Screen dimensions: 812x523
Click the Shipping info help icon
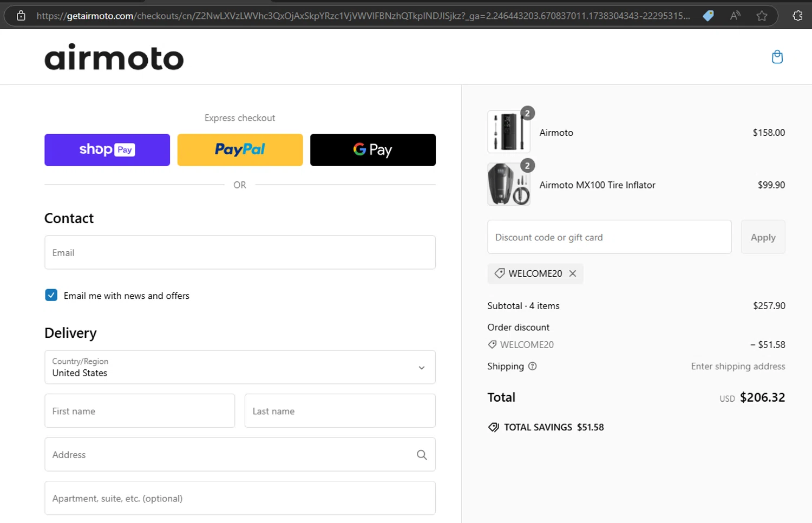[x=532, y=366]
